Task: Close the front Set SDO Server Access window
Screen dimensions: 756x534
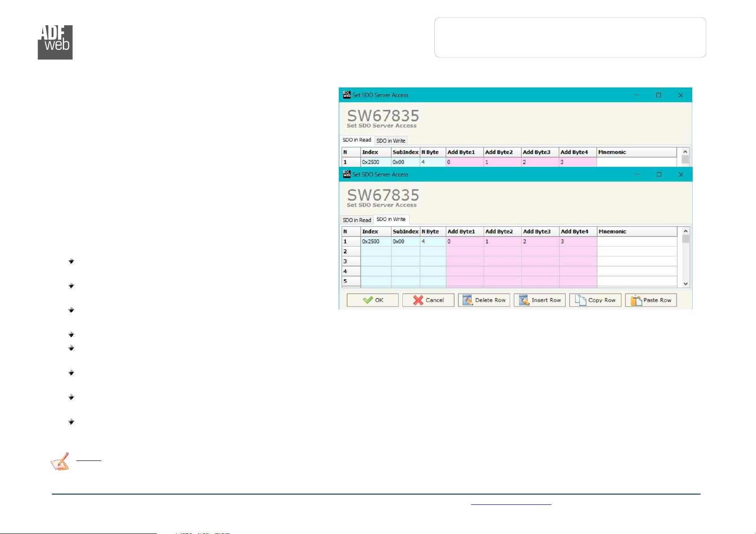Action: tap(681, 174)
